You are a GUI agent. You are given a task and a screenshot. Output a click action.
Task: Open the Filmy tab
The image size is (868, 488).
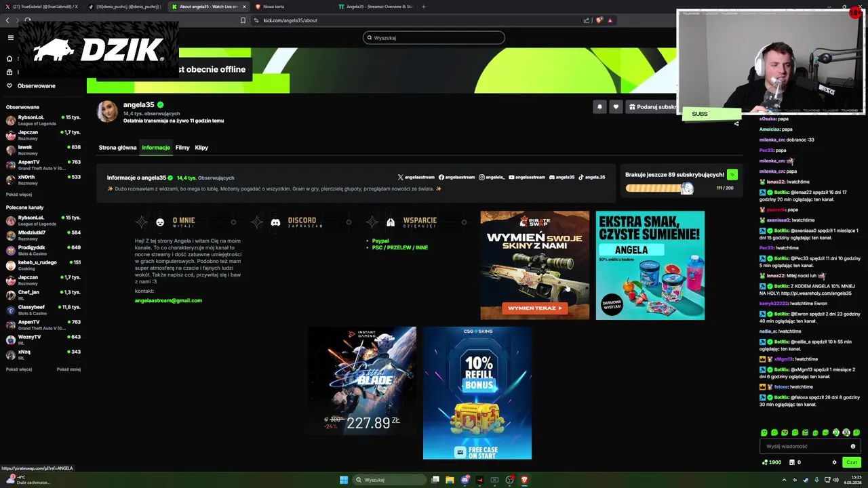click(x=182, y=148)
